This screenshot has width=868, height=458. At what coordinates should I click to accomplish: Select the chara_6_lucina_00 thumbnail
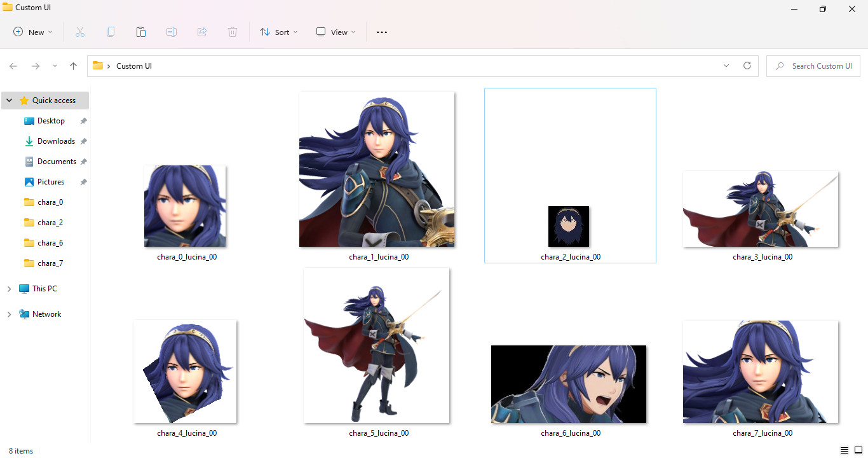pyautogui.click(x=569, y=384)
